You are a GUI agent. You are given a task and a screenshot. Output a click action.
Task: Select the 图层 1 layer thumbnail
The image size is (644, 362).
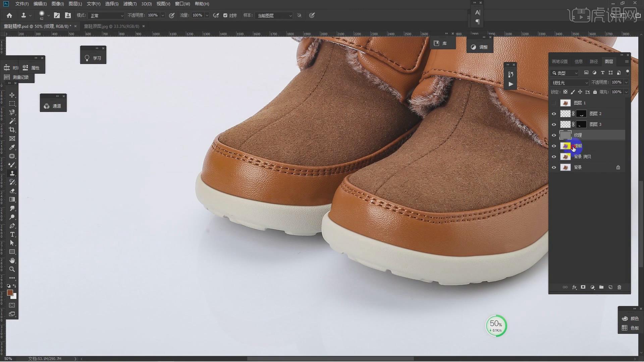coord(566,103)
